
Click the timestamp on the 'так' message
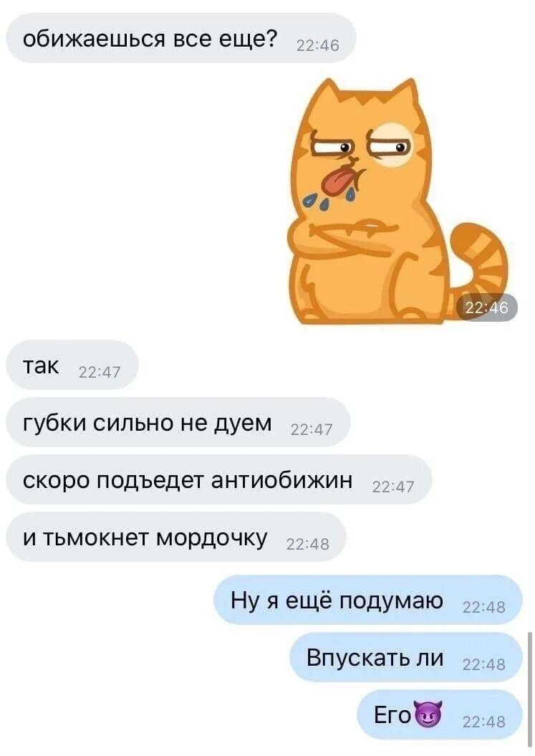tap(100, 372)
